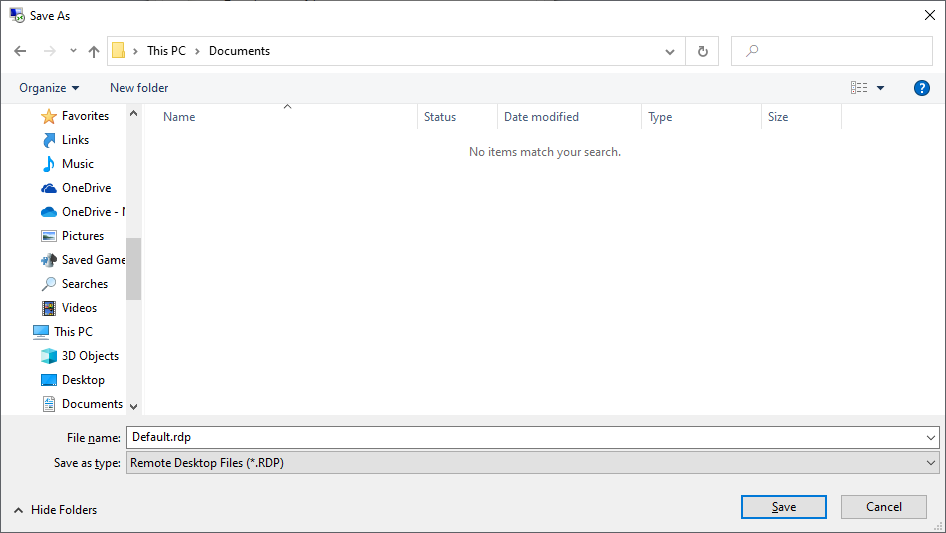Open the more view options arrow
Image resolution: width=946 pixels, height=533 pixels.
[x=881, y=88]
